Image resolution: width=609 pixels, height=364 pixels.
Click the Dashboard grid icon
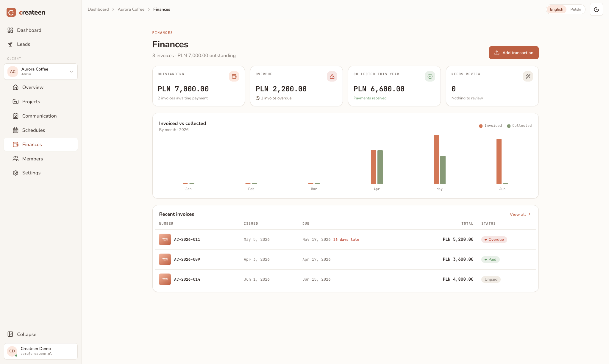click(10, 30)
